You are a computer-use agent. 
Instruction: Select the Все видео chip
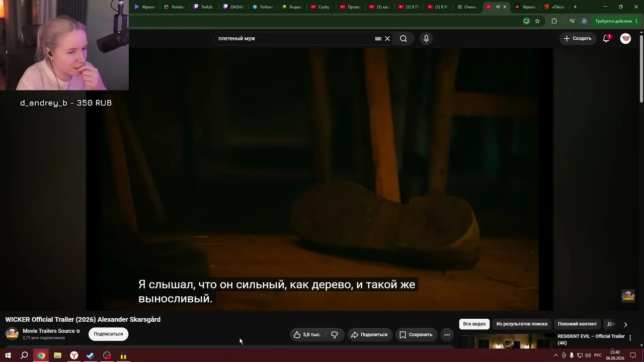point(474,324)
